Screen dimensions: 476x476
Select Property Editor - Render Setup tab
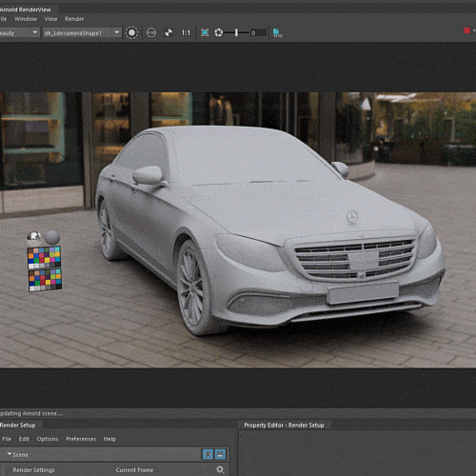point(284,426)
